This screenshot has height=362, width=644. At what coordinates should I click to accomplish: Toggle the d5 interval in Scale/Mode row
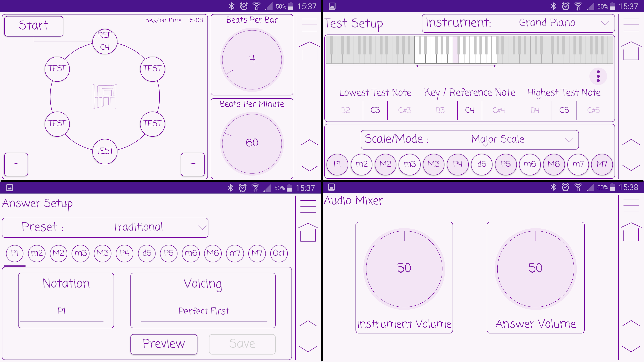point(482,164)
